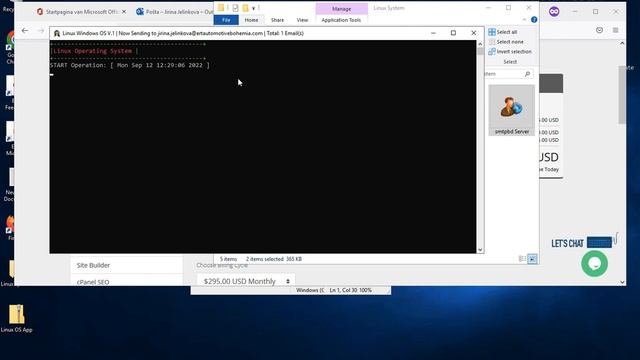The width and height of the screenshot is (640, 360).
Task: Collapse the Explorer ribbon with chevron
Action: (x=524, y=20)
